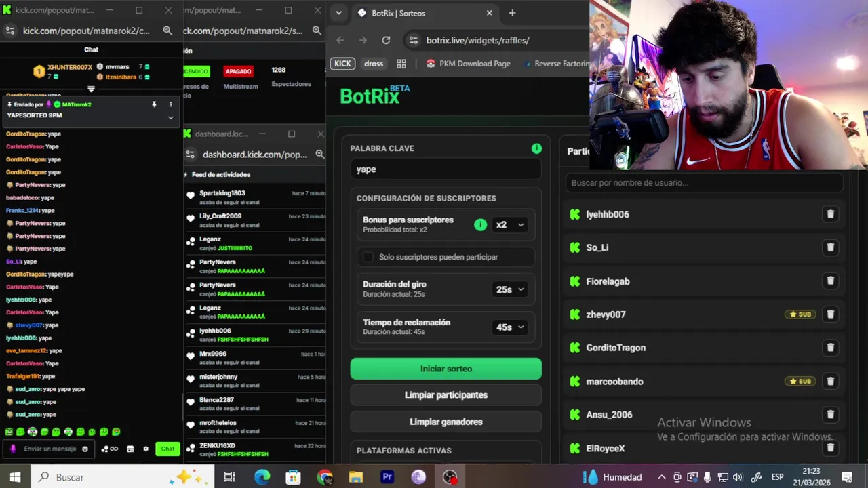Viewport: 868px width, 488px height.
Task: Remove GorditoTragon with trash icon
Action: click(830, 348)
